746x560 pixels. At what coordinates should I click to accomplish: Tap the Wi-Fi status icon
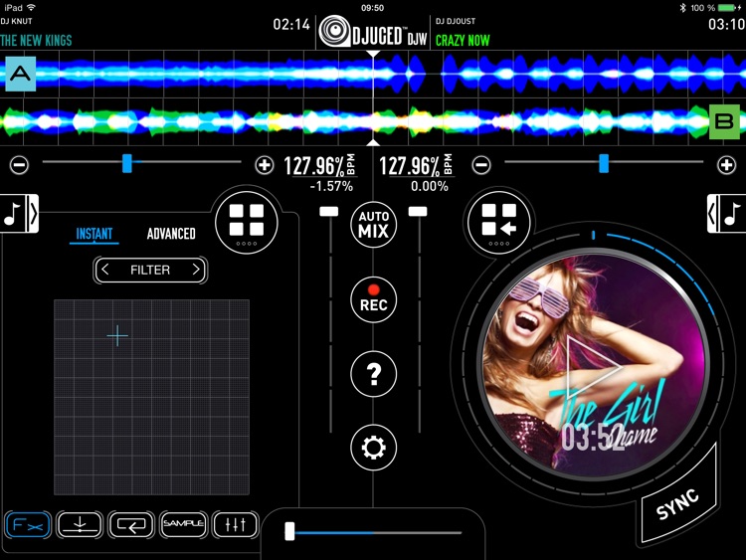point(32,7)
